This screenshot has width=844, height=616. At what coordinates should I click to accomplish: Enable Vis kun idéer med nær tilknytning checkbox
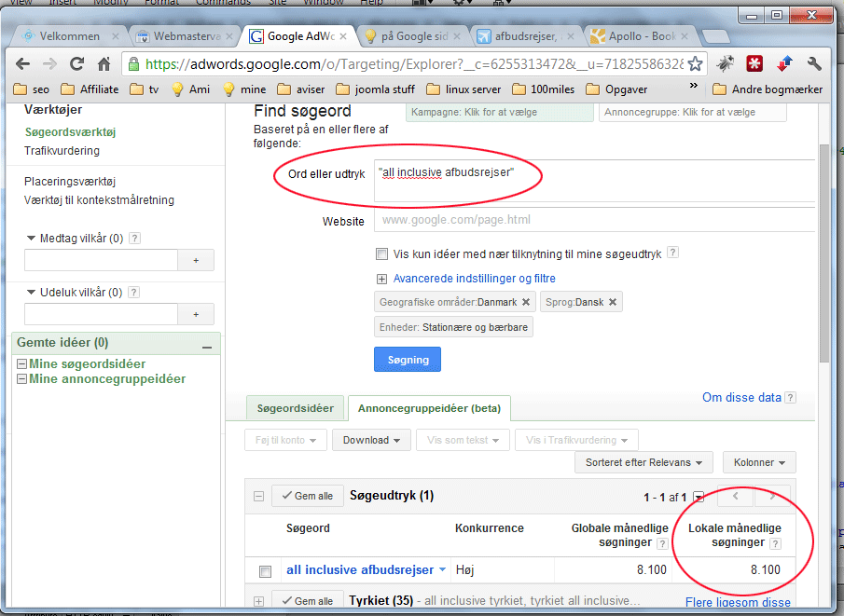click(381, 253)
